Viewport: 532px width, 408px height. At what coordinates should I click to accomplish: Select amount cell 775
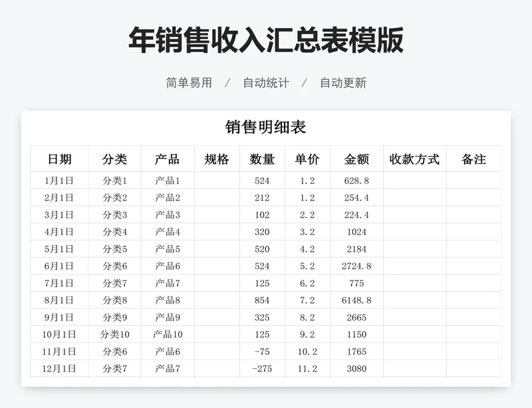[356, 283]
